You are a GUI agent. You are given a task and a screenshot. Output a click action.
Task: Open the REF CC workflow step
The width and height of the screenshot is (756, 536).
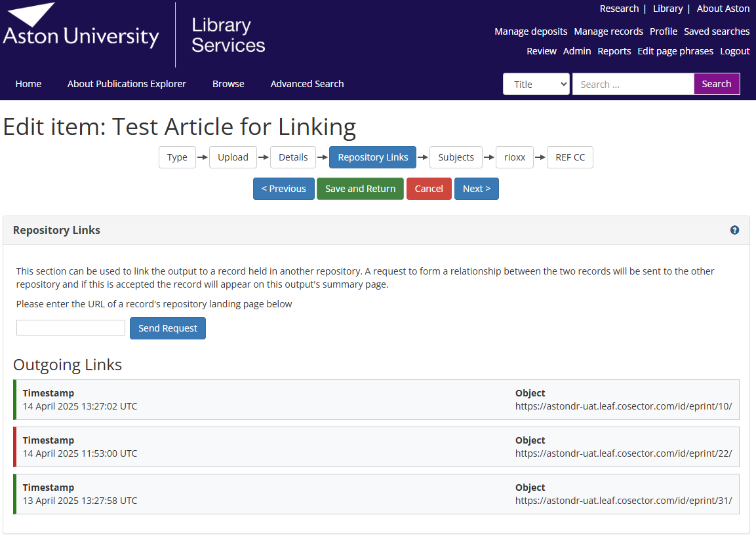tap(570, 157)
